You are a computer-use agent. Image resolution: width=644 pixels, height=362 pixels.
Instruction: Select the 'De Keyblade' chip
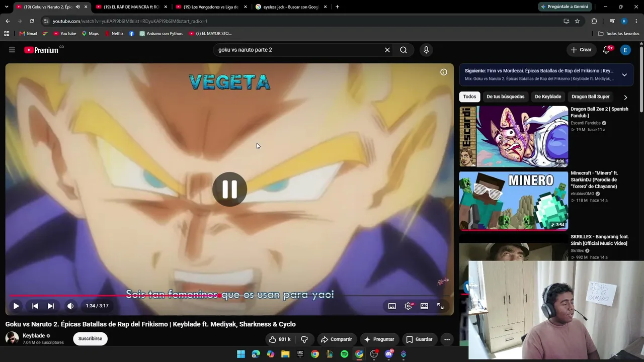548,97
